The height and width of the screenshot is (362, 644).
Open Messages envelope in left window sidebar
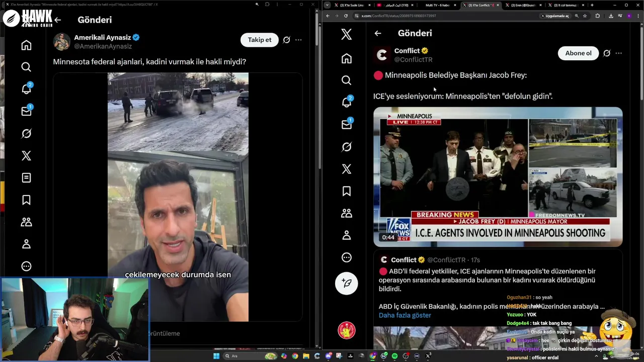click(x=26, y=111)
